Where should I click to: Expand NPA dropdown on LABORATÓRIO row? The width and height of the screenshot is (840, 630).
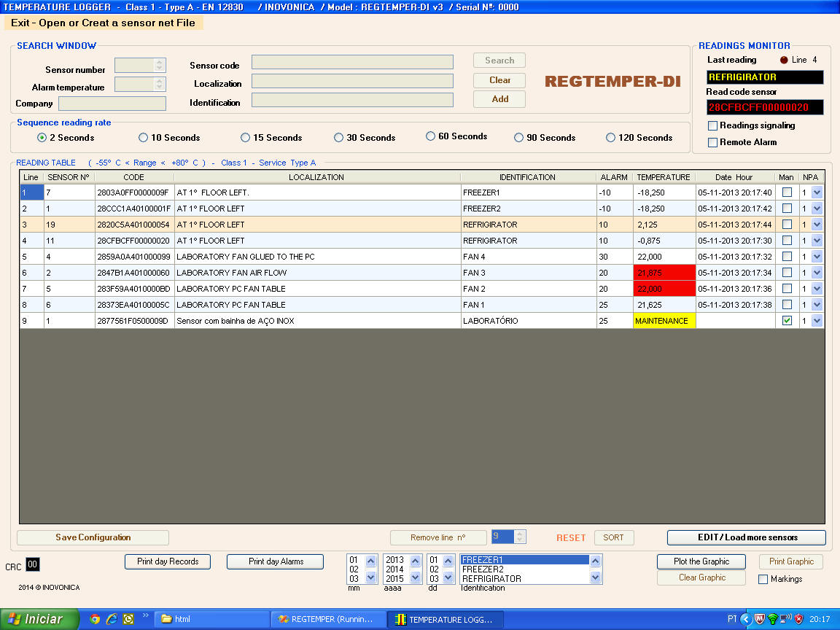point(817,321)
